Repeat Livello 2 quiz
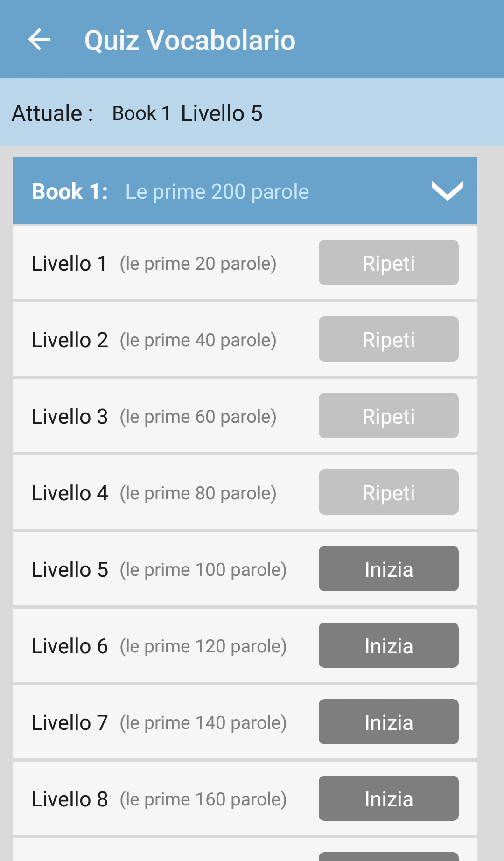Image resolution: width=504 pixels, height=861 pixels. pyautogui.click(x=388, y=339)
